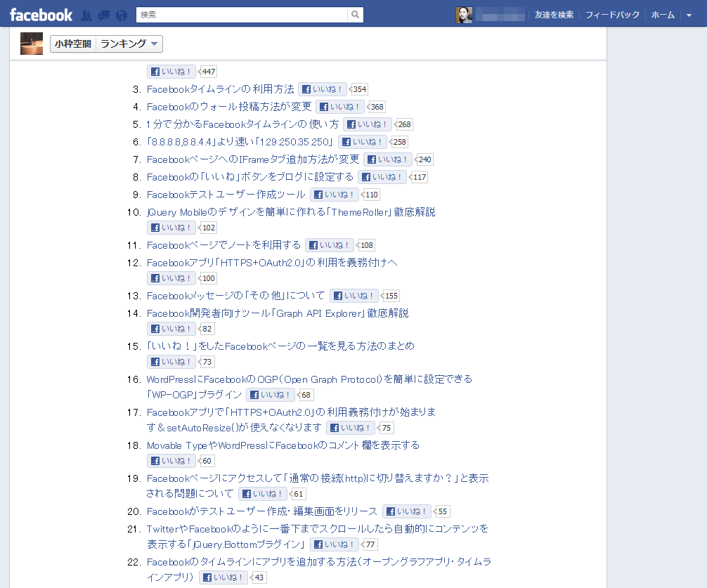Like the jQuery.Bottomプラグイン article
The height and width of the screenshot is (588, 707).
coord(335,544)
